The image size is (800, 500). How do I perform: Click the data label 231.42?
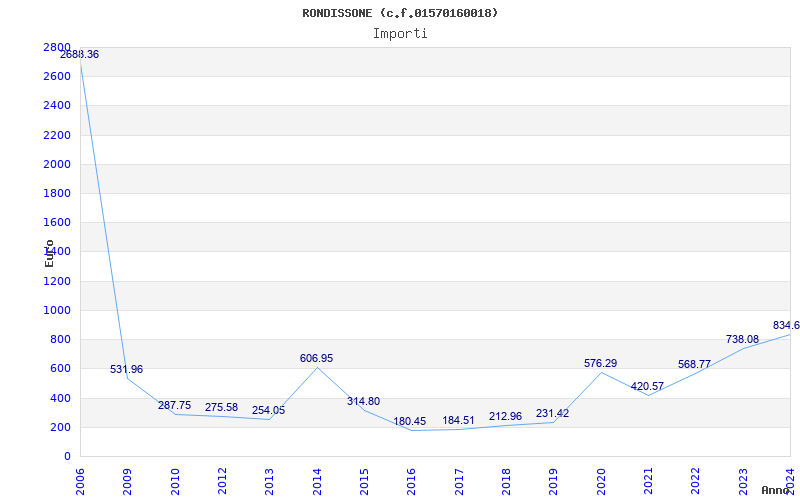click(553, 414)
